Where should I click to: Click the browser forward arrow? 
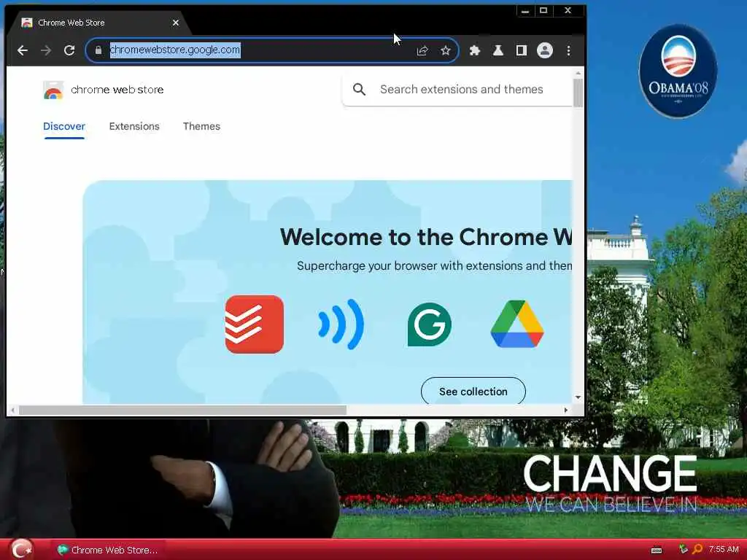(46, 50)
